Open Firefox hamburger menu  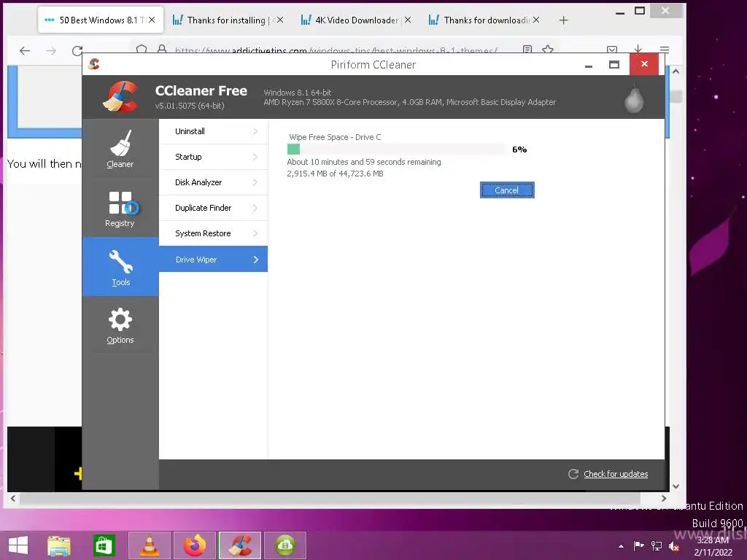tap(665, 49)
